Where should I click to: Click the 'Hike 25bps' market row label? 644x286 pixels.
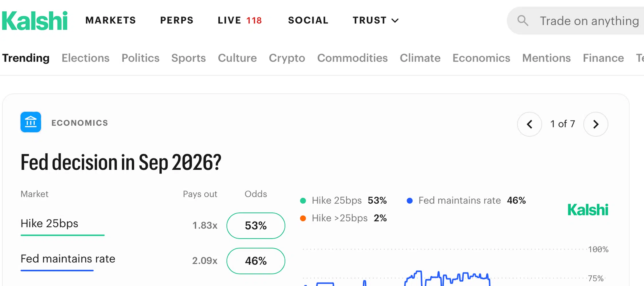click(49, 223)
